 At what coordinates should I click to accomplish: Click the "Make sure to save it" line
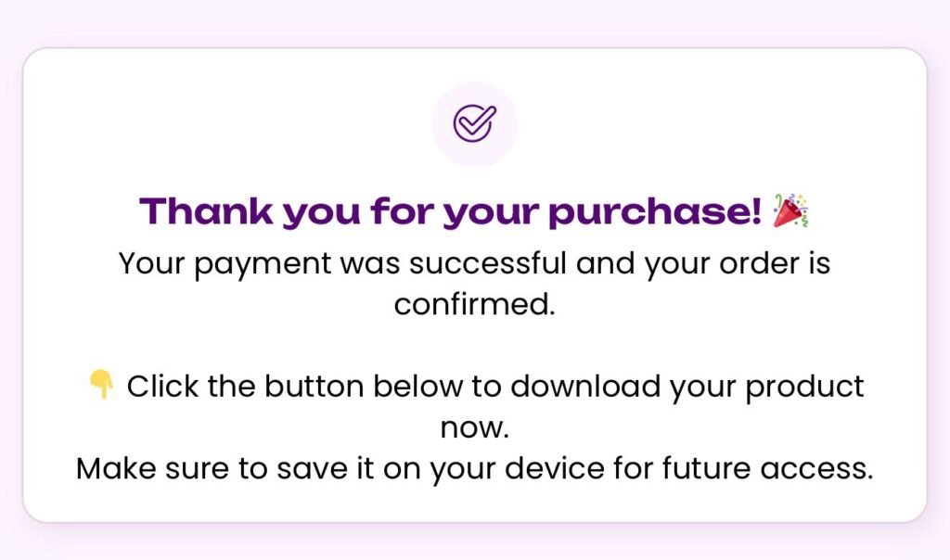click(474, 468)
